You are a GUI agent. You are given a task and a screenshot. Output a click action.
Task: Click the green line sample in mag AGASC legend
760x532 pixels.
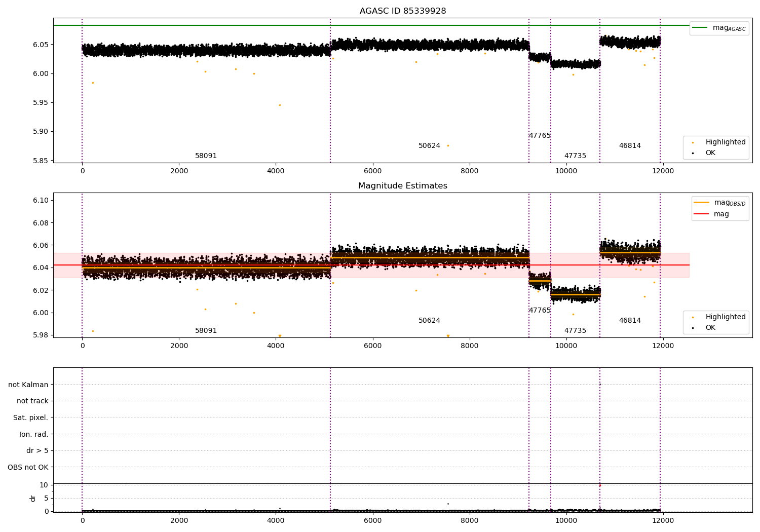coord(700,28)
